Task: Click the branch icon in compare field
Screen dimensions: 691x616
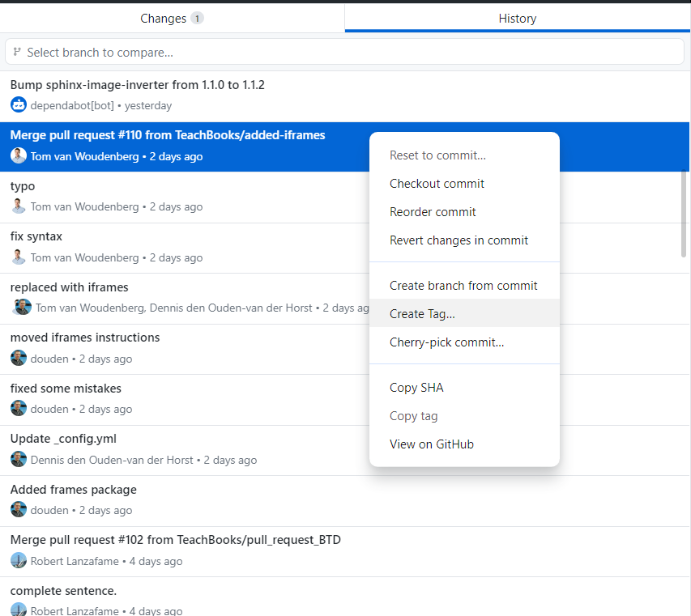Action: click(x=17, y=52)
